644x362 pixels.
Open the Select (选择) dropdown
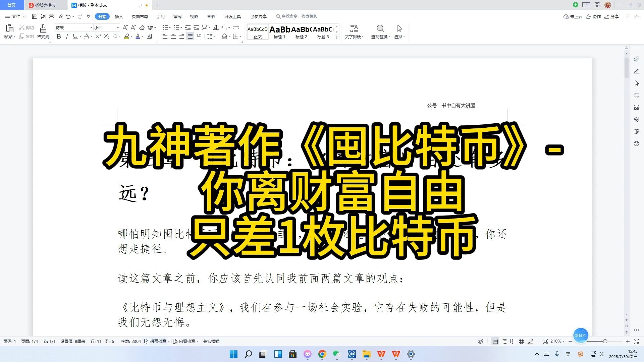click(x=399, y=37)
